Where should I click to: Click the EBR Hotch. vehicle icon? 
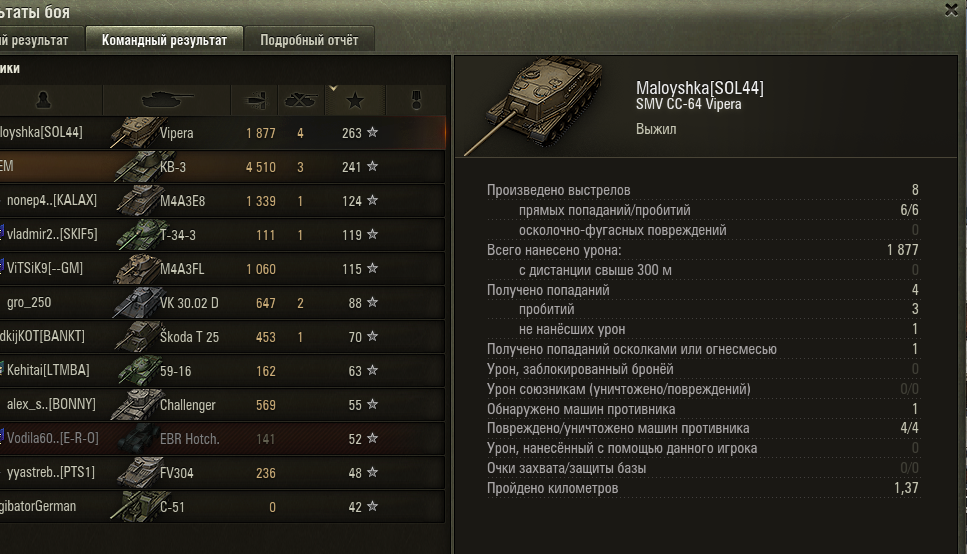[139, 439]
